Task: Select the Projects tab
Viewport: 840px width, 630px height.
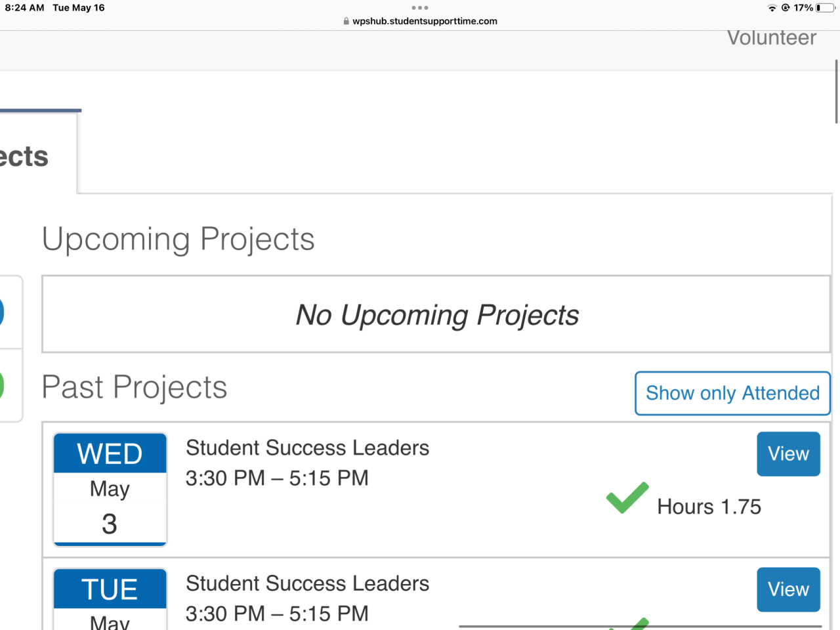Action: tap(26, 156)
